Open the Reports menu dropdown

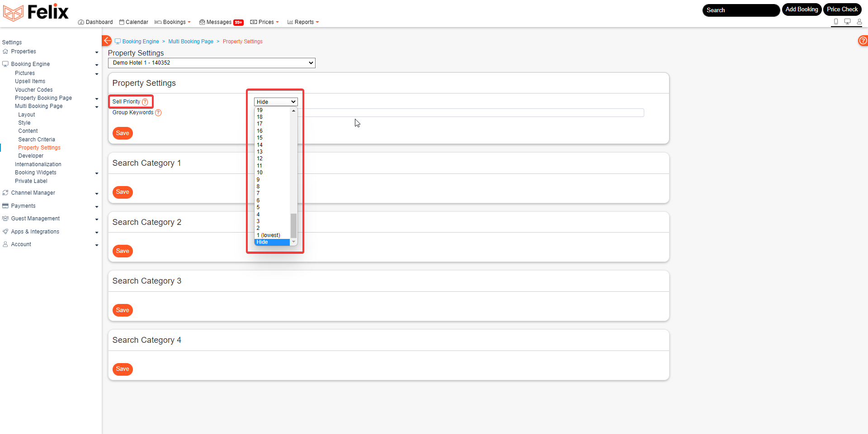click(x=303, y=22)
